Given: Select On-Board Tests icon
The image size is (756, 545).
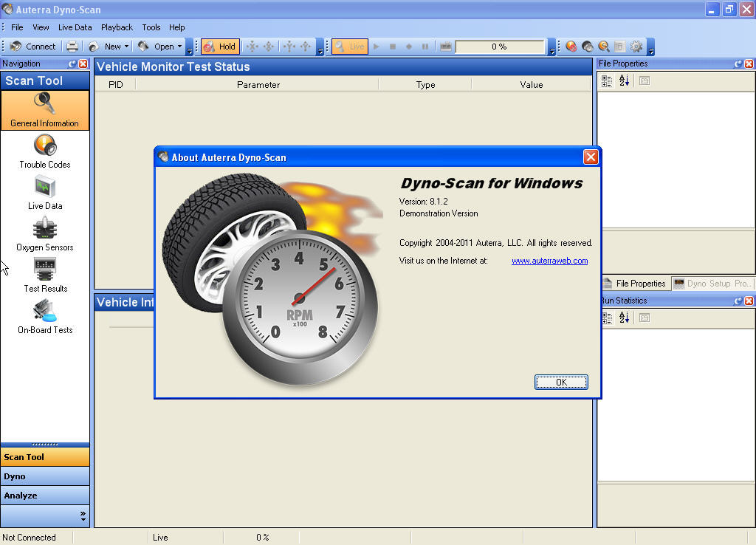Looking at the screenshot, I should (44, 318).
